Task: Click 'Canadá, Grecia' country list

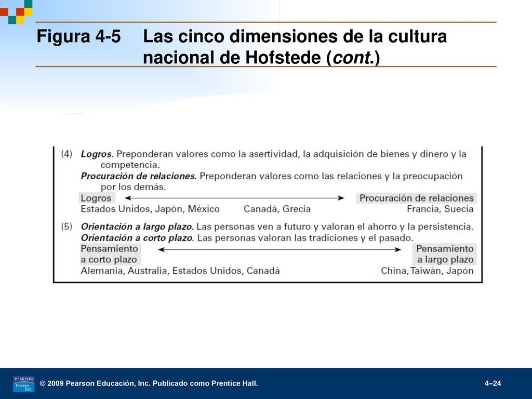Action: 277,209
